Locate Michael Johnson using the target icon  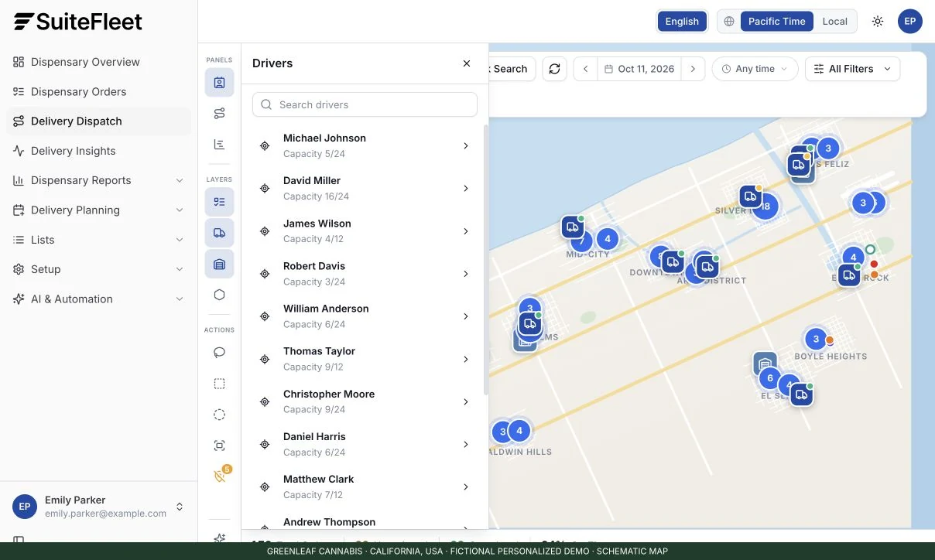[265, 145]
